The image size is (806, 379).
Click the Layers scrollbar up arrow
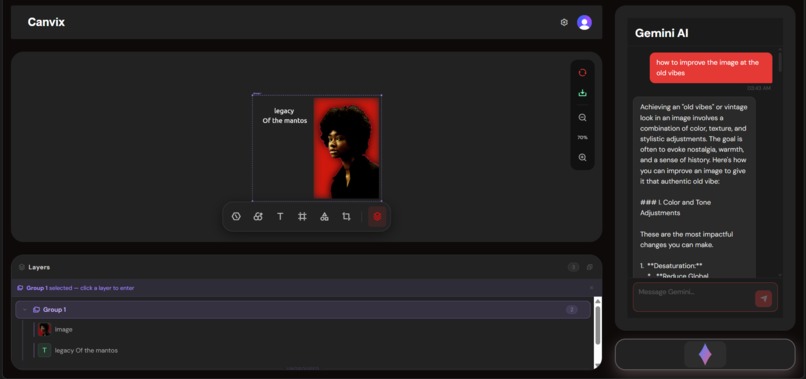[x=597, y=300]
